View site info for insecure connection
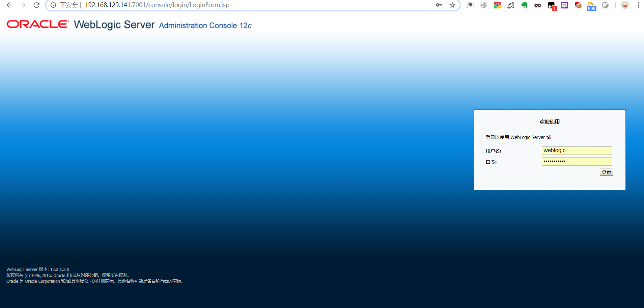This screenshot has width=644, height=308. tap(53, 5)
